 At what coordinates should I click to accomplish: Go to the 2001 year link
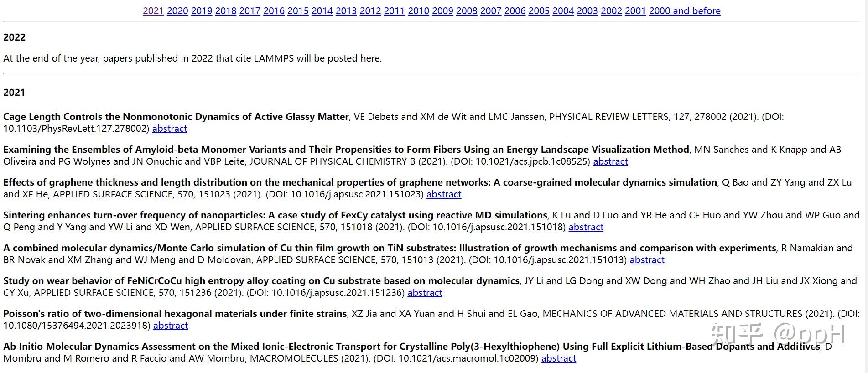(x=635, y=11)
